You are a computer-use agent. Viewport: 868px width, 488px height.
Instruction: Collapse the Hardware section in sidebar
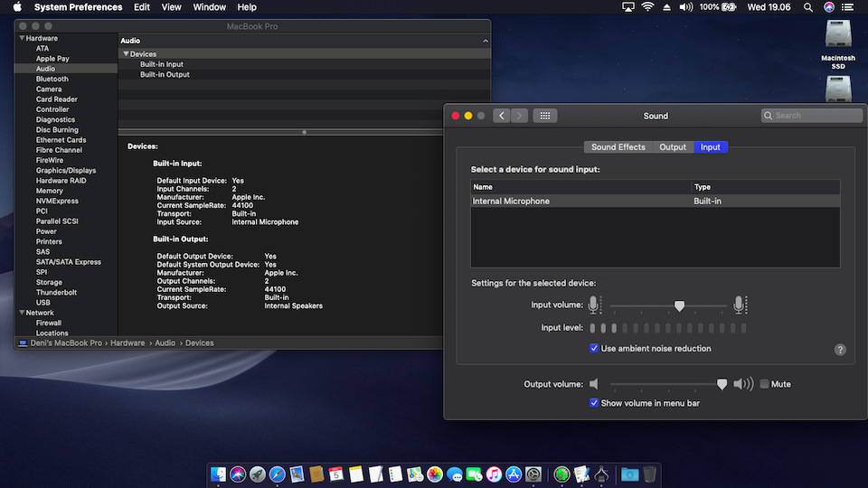point(21,39)
